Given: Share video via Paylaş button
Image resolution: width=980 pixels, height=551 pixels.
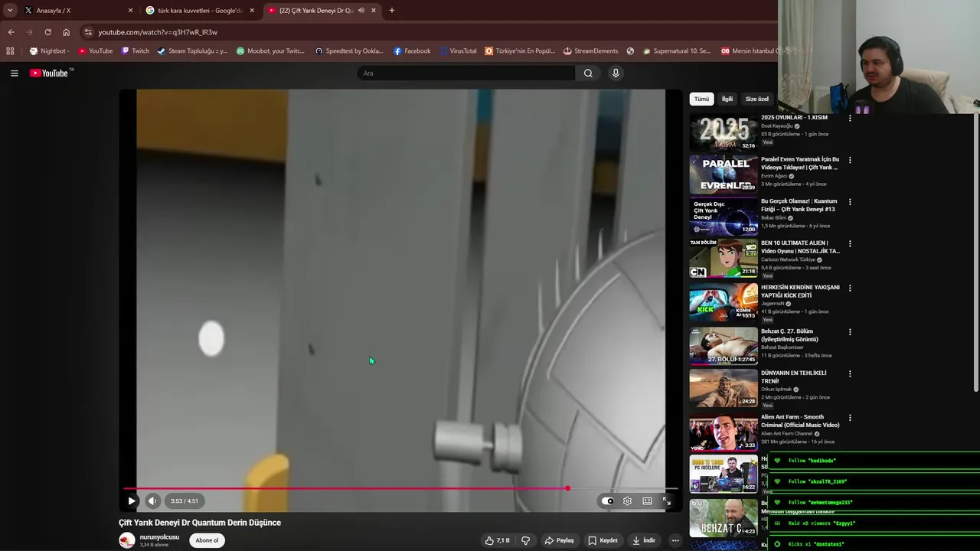Looking at the screenshot, I should (559, 540).
